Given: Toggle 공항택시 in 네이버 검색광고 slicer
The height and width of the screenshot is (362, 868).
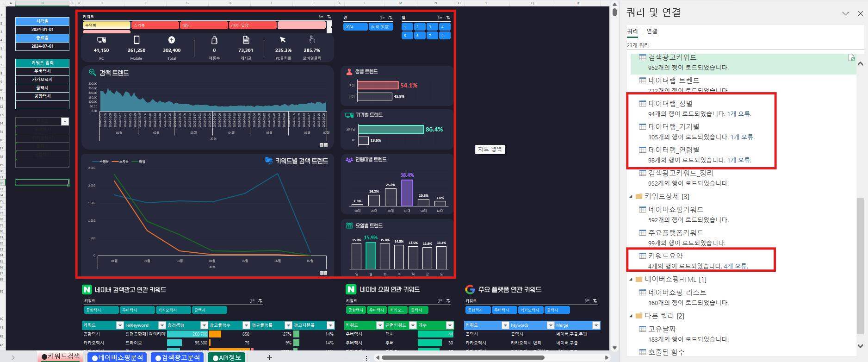Looking at the screenshot, I should tap(100, 310).
